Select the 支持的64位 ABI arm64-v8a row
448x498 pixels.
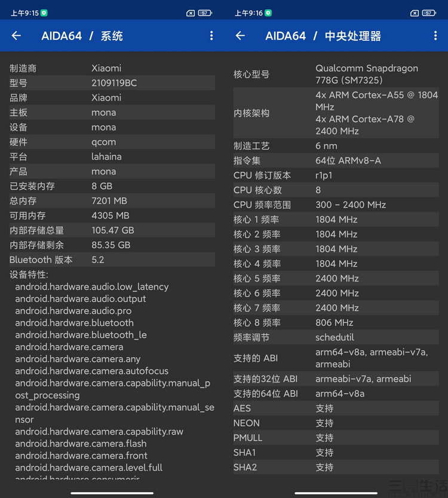pos(336,393)
